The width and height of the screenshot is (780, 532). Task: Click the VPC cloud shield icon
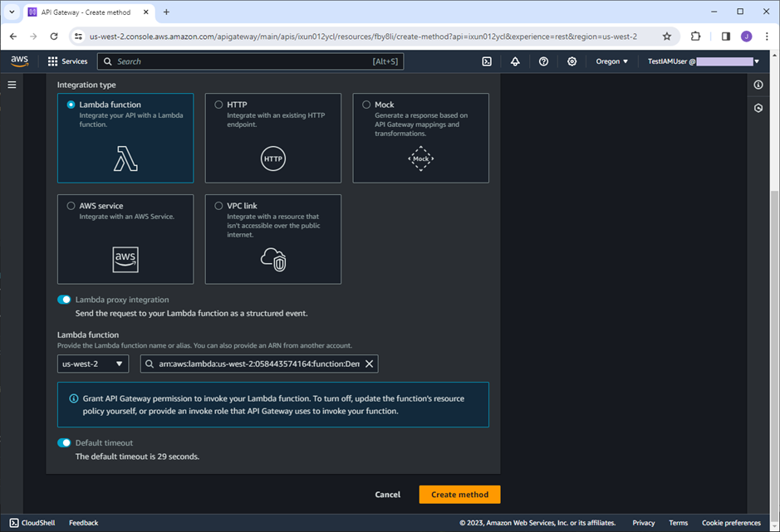point(273,260)
